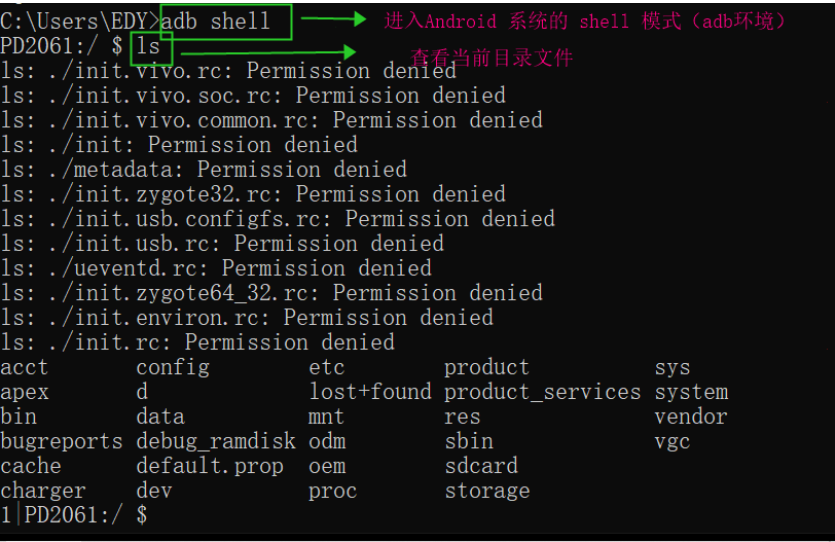The width and height of the screenshot is (835, 542).
Task: Click the red annotation about Android shell mode
Action: click(585, 20)
